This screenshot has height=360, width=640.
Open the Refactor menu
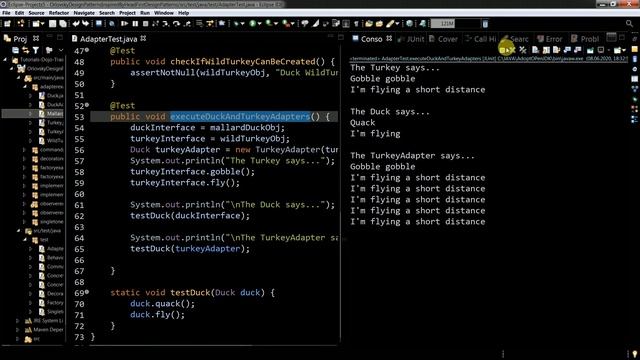[59, 13]
